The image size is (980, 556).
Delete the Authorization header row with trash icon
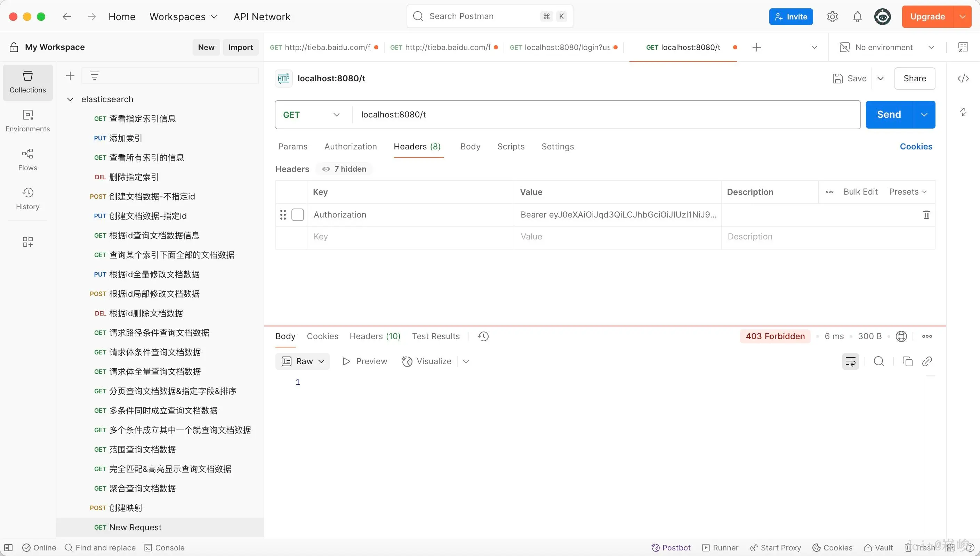[x=926, y=215]
